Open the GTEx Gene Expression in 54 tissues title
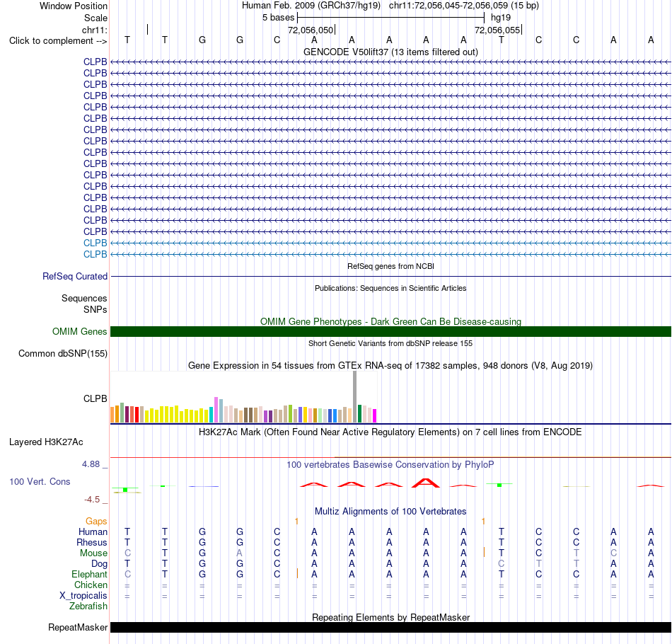The image size is (672, 644). pyautogui.click(x=390, y=366)
